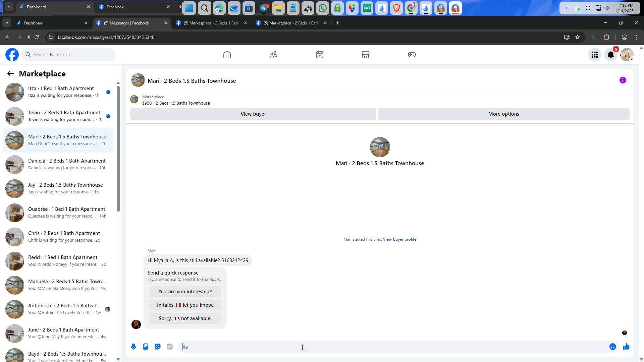Image resolution: width=644 pixels, height=362 pixels.
Task: Expand the system tray hidden icons chevron
Action: (567, 8)
